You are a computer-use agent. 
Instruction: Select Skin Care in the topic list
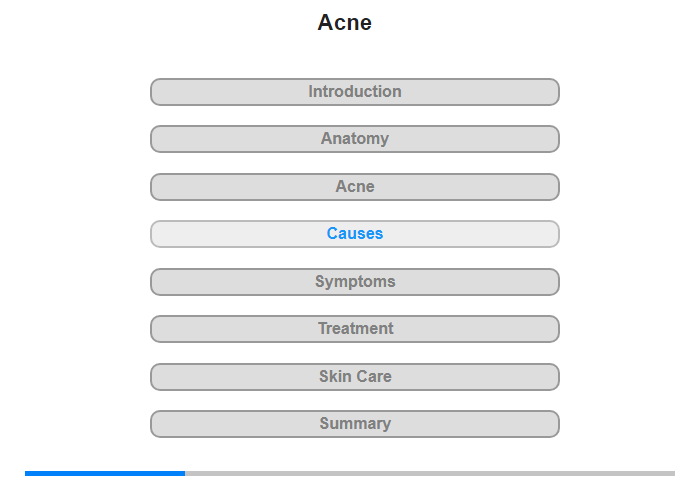(354, 377)
